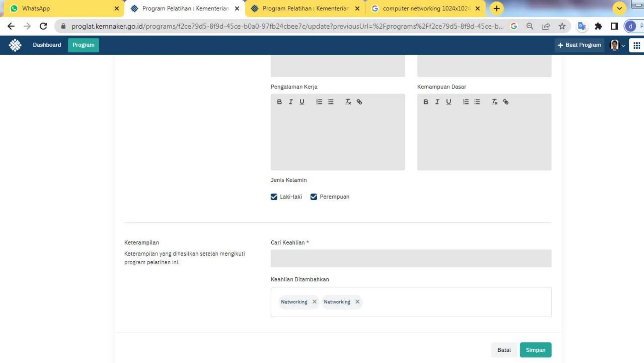Open the Dashboard menu item

pyautogui.click(x=47, y=45)
